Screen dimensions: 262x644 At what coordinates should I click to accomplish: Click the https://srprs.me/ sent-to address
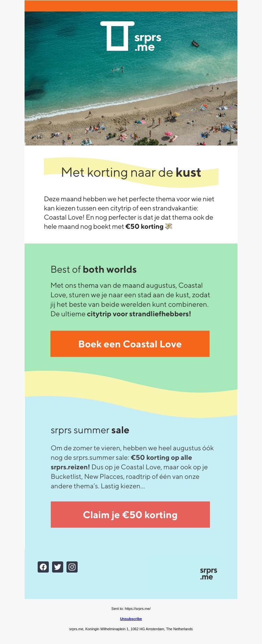(x=138, y=609)
